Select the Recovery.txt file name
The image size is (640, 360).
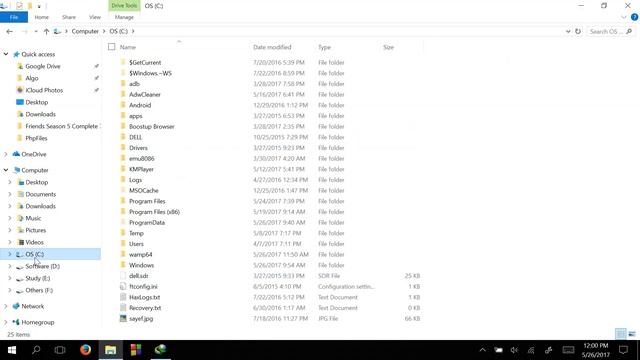(x=145, y=308)
